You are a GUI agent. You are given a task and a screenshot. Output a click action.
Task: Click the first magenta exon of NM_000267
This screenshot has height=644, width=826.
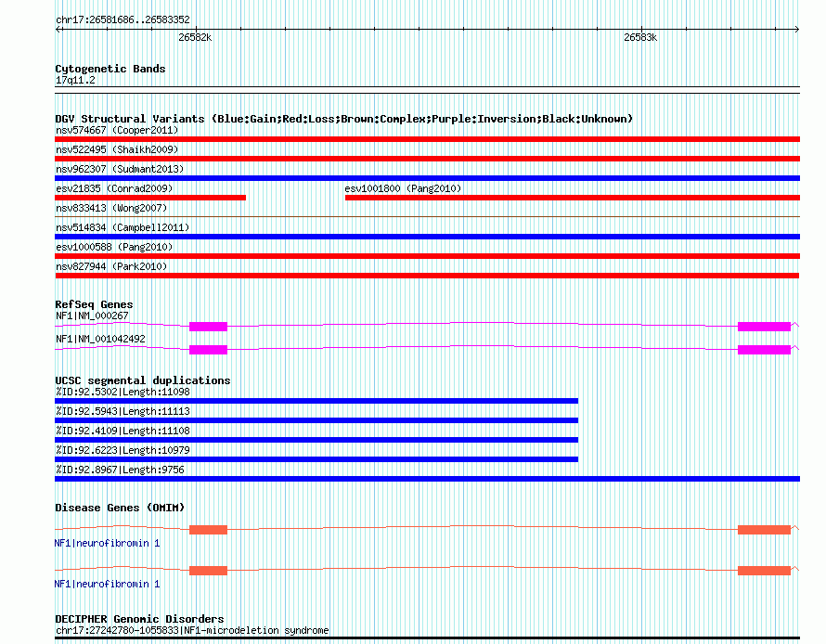208,327
